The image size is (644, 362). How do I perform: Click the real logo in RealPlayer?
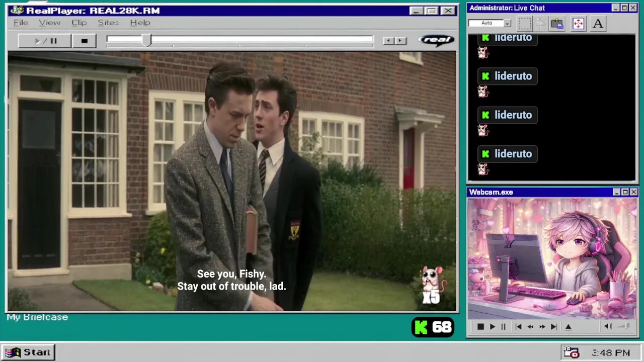pyautogui.click(x=436, y=40)
